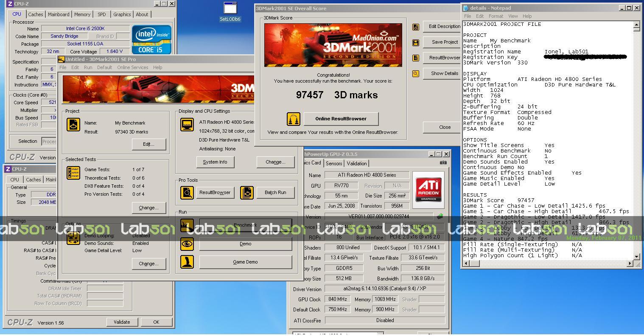Open the About tab in CPU-Z
The height and width of the screenshot is (336, 644).
point(142,14)
